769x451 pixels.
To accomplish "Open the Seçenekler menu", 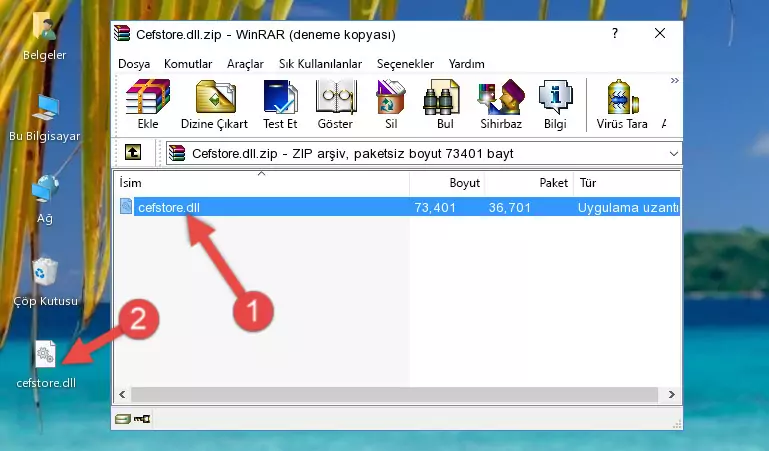I will [x=405, y=64].
